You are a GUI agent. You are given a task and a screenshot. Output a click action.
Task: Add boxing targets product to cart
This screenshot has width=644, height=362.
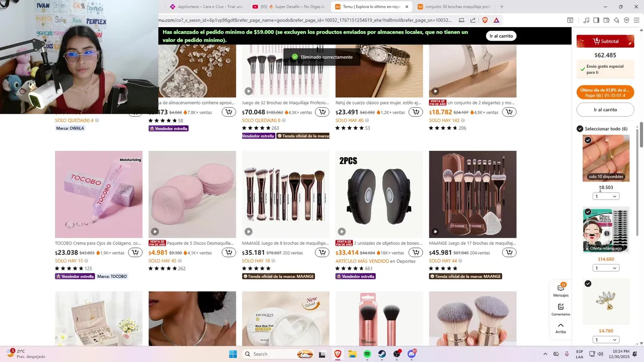pyautogui.click(x=416, y=252)
